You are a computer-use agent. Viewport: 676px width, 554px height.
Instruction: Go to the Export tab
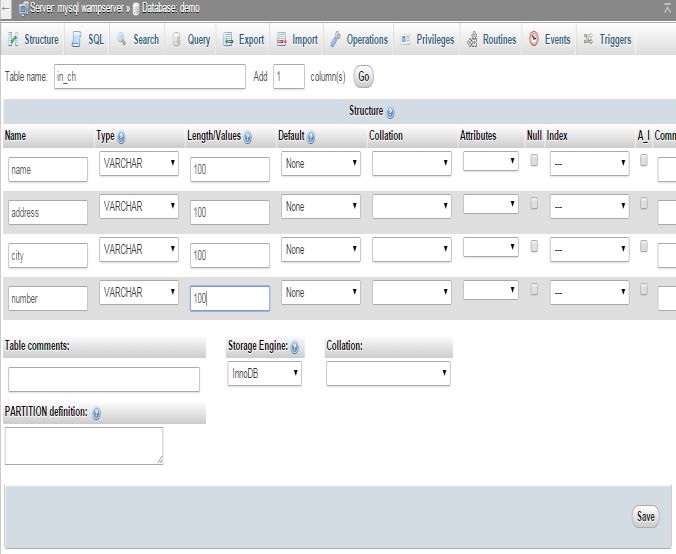[x=243, y=39]
